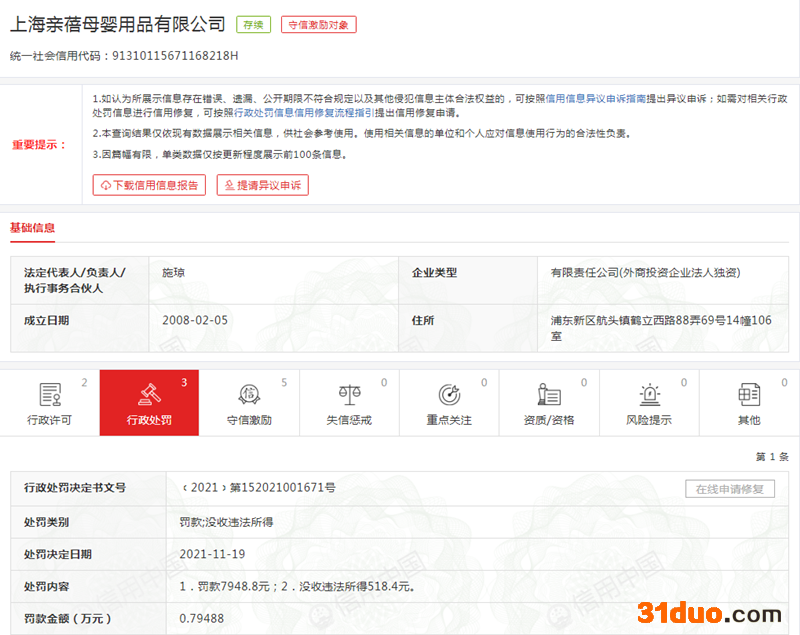This screenshot has width=800, height=635.
Task: Click the 行政处罚 gavel icon
Action: pos(149,395)
